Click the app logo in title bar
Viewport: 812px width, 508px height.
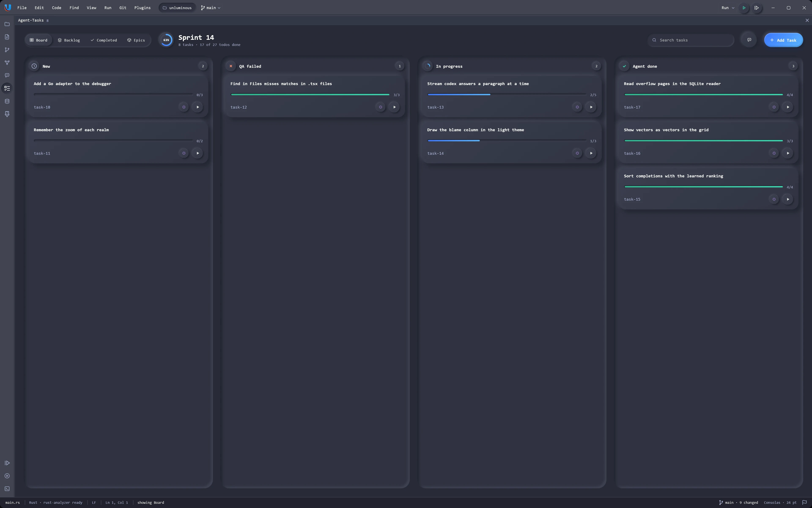click(x=8, y=7)
